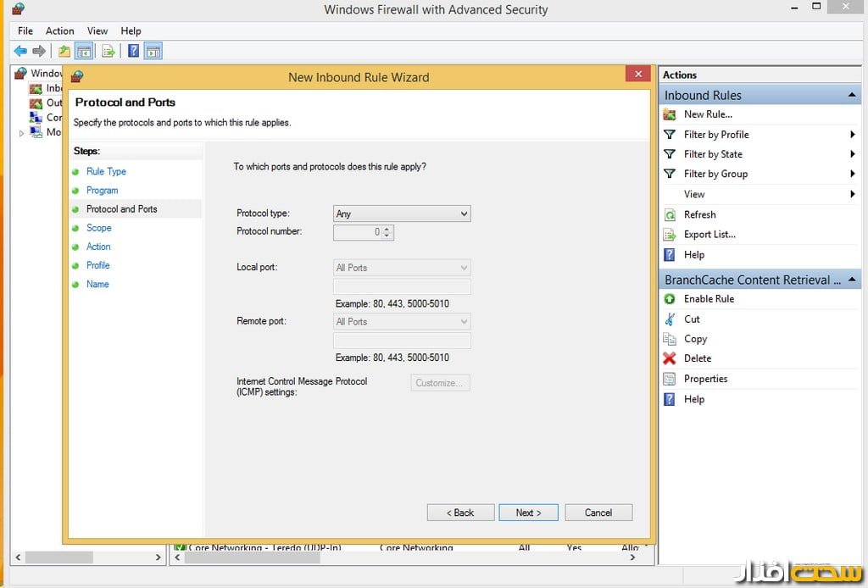Click the Refresh icon in Actions
This screenshot has height=588, width=868.
pyautogui.click(x=670, y=215)
